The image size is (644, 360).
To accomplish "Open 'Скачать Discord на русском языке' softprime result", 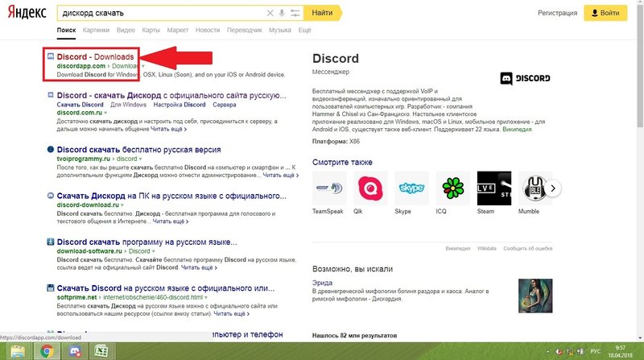I will pyautogui.click(x=166, y=288).
